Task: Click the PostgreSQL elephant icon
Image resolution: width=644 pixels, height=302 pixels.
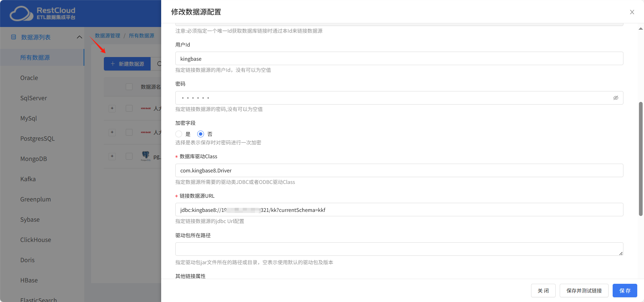Action: (x=146, y=156)
